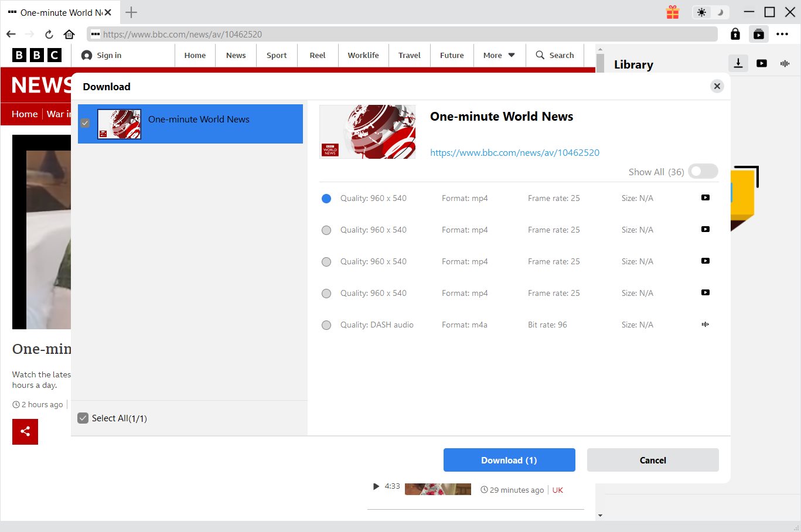Screen dimensions: 801x532
Task: Open the Sport navigation item
Action: pyautogui.click(x=277, y=56)
